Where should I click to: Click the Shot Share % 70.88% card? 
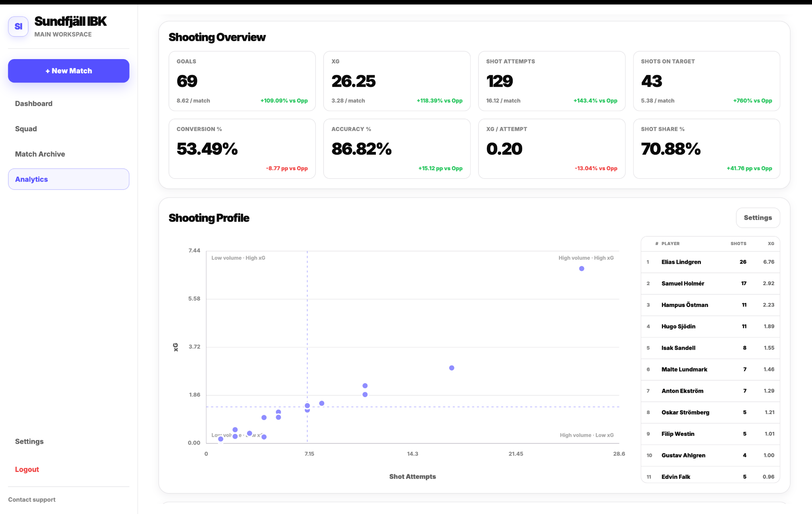(x=707, y=149)
